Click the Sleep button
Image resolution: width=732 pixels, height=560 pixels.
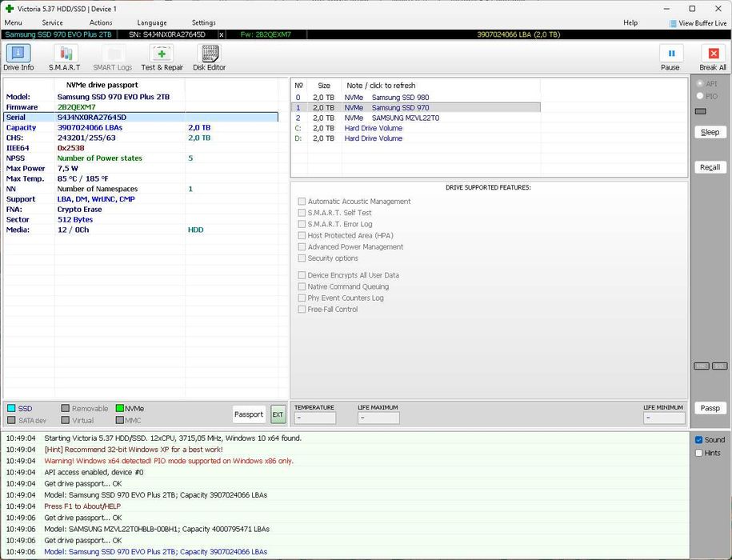710,132
